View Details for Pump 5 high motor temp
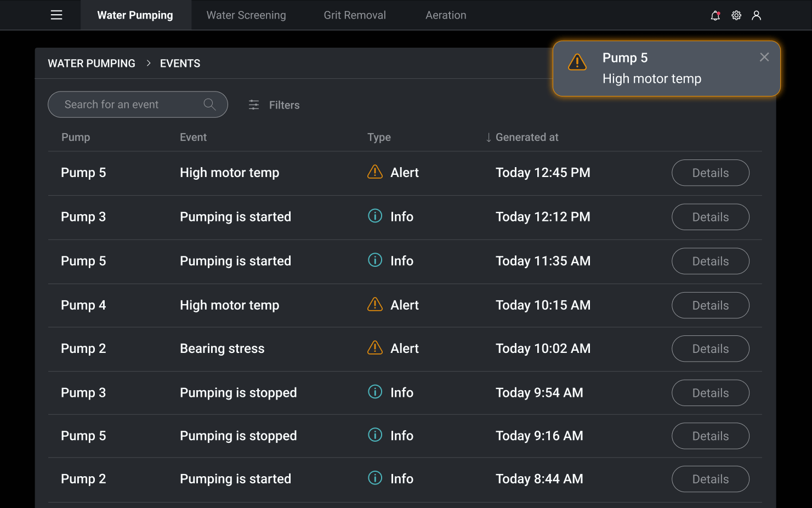Viewport: 812px width, 508px height. click(x=710, y=173)
